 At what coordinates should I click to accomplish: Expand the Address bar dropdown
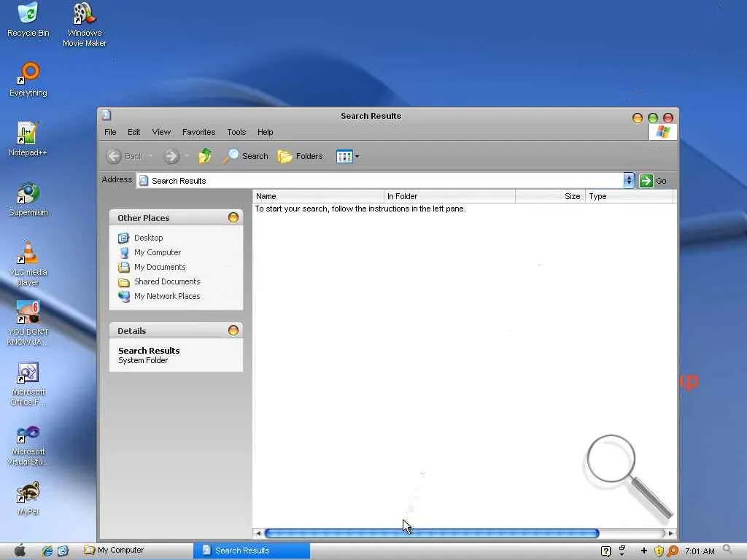629,181
